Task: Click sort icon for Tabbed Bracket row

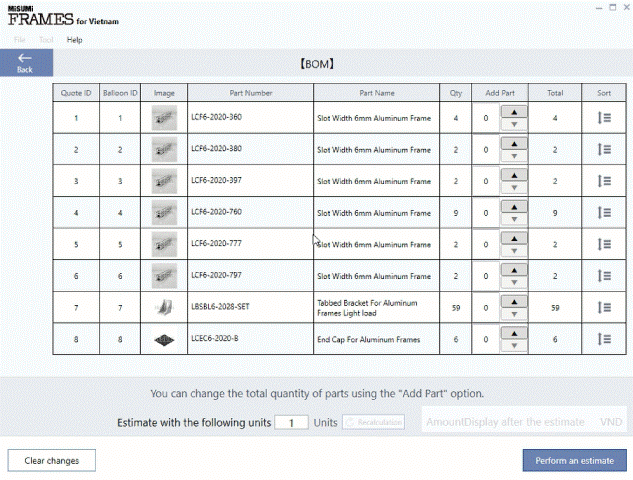Action: click(x=604, y=307)
